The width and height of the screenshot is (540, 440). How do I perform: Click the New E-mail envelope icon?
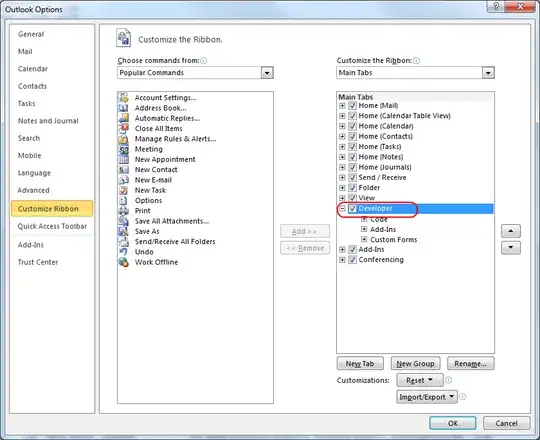coord(124,180)
